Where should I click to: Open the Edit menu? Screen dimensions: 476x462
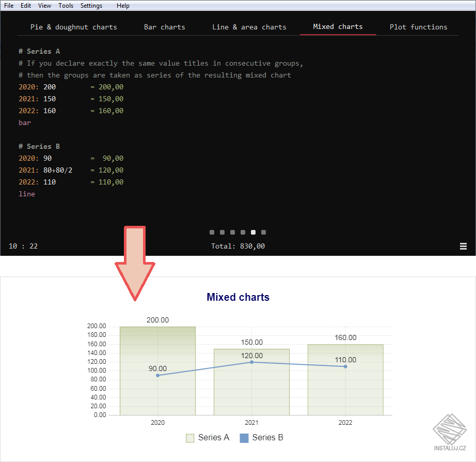(x=26, y=6)
